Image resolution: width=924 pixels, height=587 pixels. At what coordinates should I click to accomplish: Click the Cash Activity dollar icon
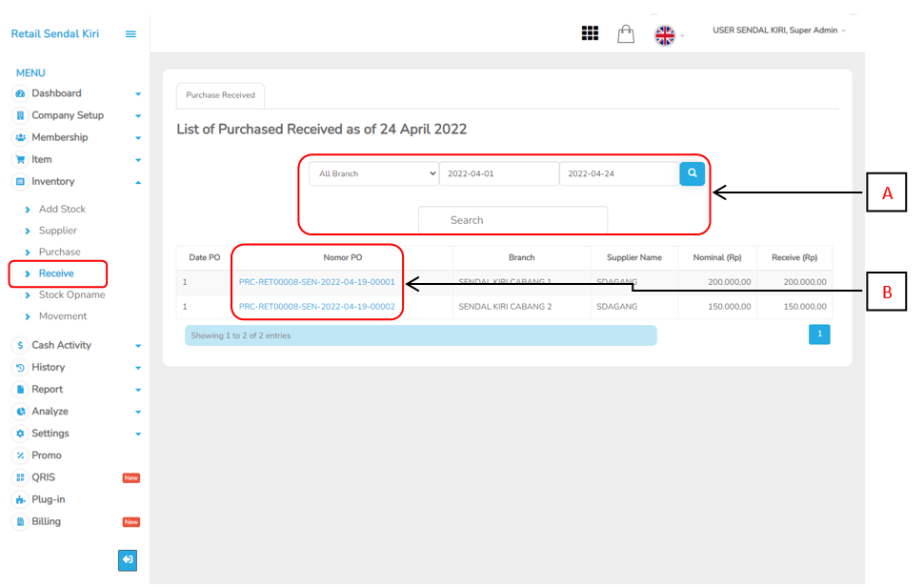tap(21, 345)
